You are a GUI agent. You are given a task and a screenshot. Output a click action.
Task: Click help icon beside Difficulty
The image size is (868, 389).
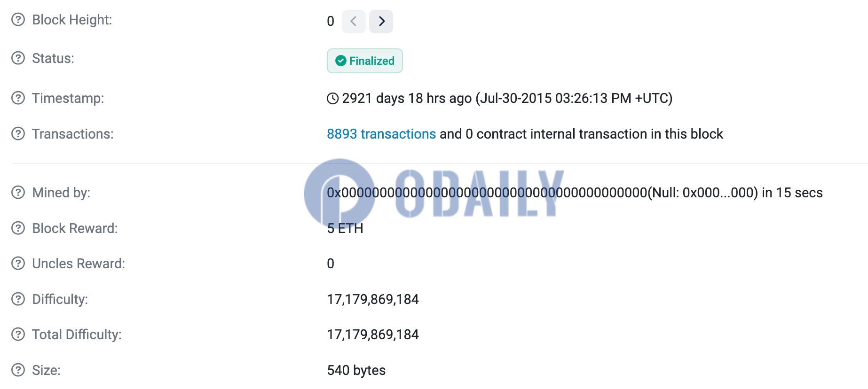point(18,299)
